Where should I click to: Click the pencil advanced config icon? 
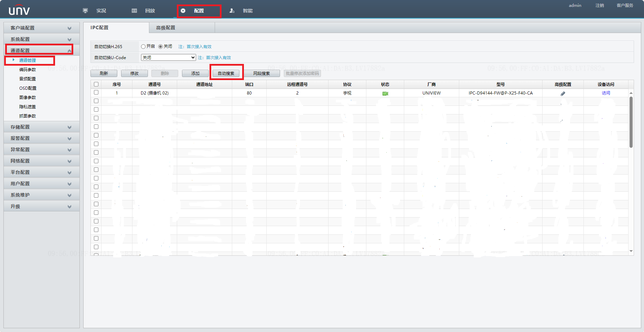pyautogui.click(x=563, y=93)
